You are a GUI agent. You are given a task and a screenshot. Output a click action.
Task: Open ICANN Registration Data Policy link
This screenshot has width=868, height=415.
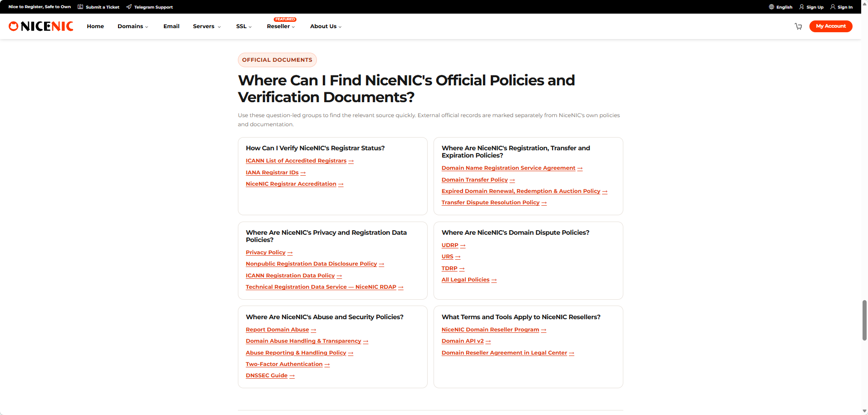point(294,276)
